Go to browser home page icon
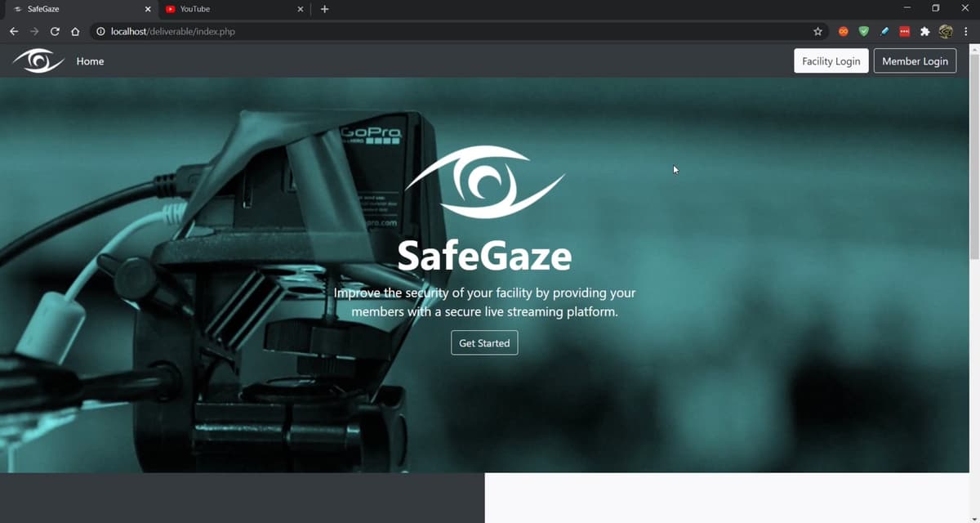Viewport: 980px width, 523px height. (75, 32)
